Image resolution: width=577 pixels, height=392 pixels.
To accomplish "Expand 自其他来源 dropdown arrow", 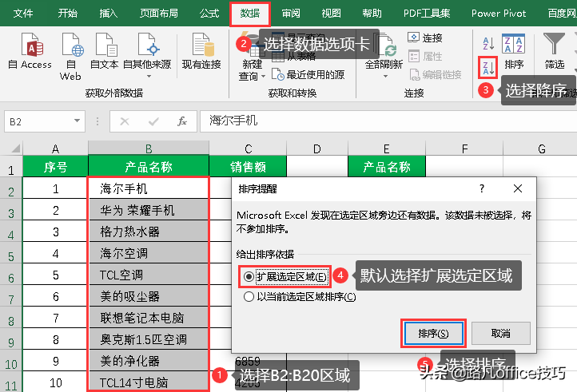I will click(149, 76).
